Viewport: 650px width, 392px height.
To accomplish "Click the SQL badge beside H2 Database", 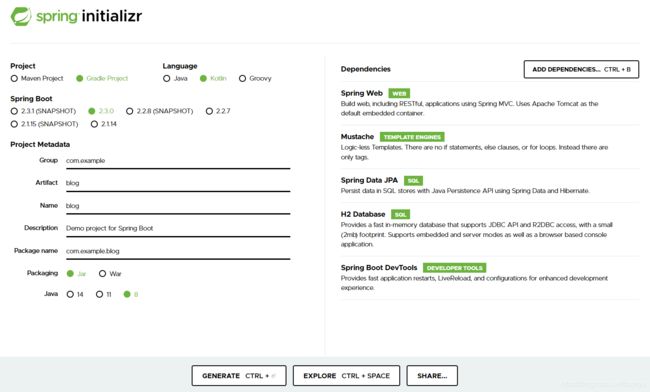I will click(x=400, y=215).
